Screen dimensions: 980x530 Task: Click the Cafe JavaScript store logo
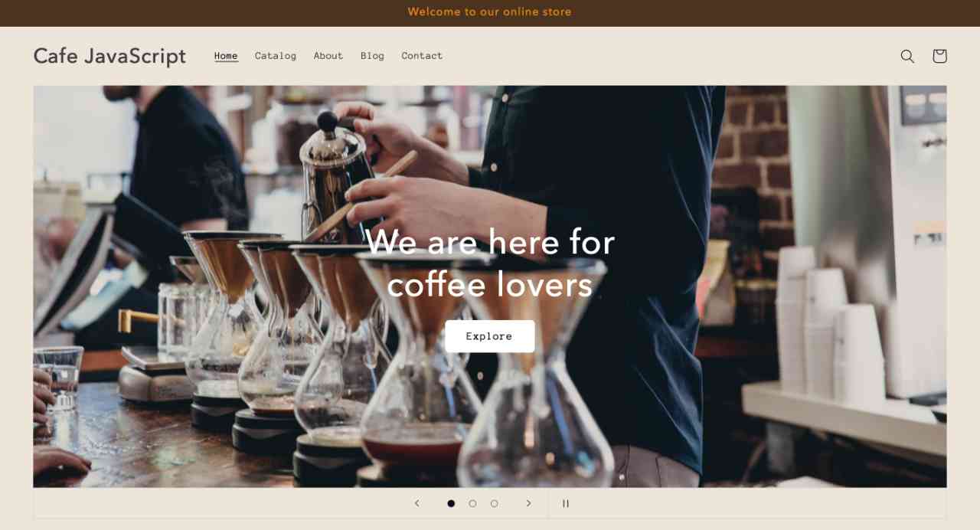(x=109, y=56)
